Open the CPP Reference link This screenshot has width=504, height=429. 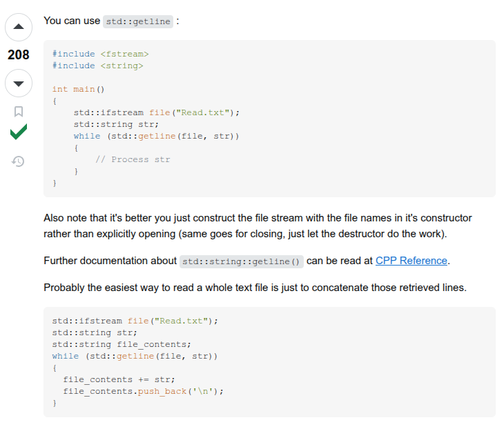point(411,261)
